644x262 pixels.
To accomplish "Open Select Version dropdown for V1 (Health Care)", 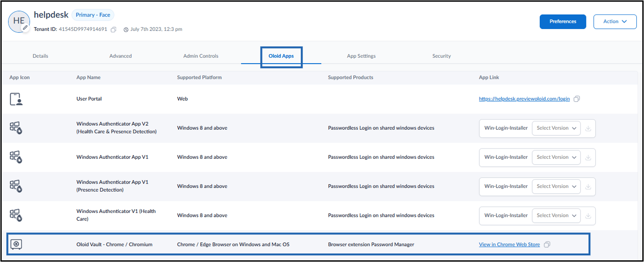I will coord(556,215).
